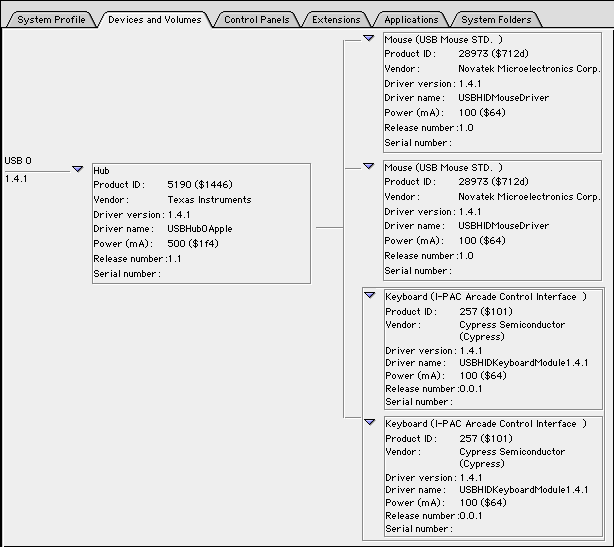Show the Applications tab
Screen dimensions: 614x547
tap(411, 19)
